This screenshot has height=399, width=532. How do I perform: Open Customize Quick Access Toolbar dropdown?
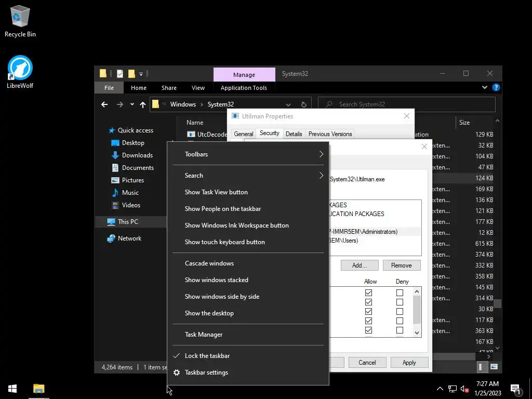click(141, 74)
